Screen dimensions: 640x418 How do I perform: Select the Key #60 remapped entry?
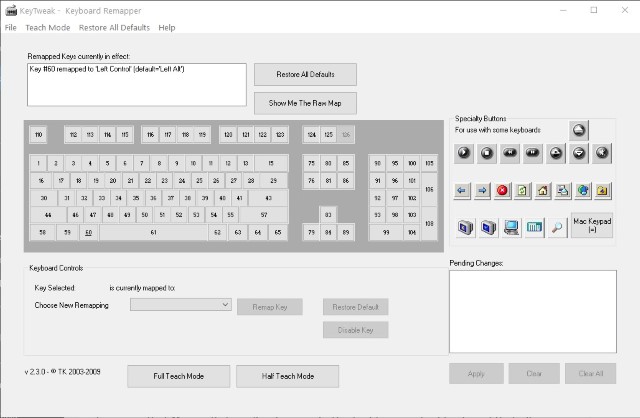point(107,69)
